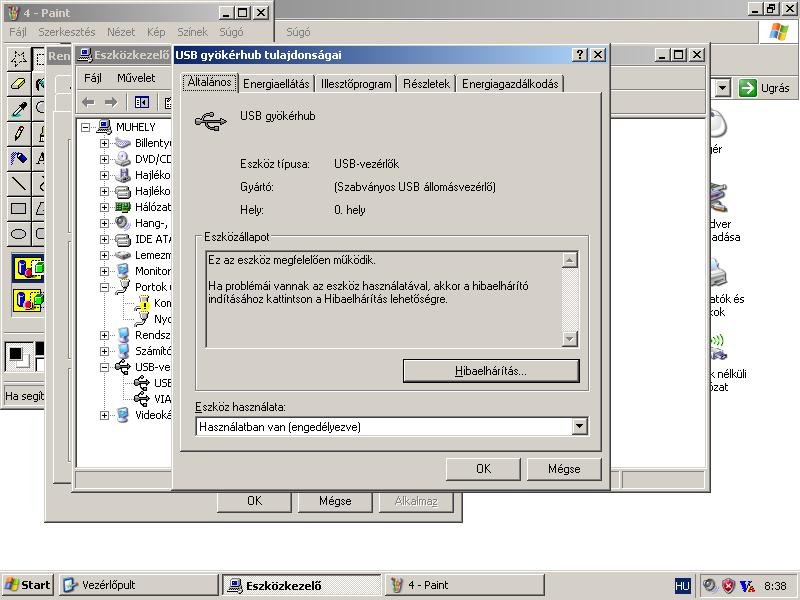This screenshot has width=800, height=600.
Task: Open the address bar dropdown arrow beside Ugrás
Action: point(722,88)
